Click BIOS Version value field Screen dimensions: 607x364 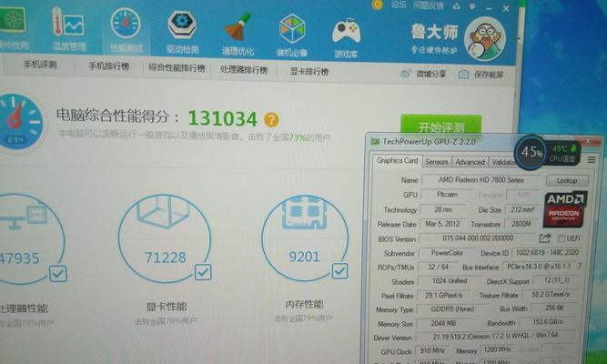click(x=478, y=238)
